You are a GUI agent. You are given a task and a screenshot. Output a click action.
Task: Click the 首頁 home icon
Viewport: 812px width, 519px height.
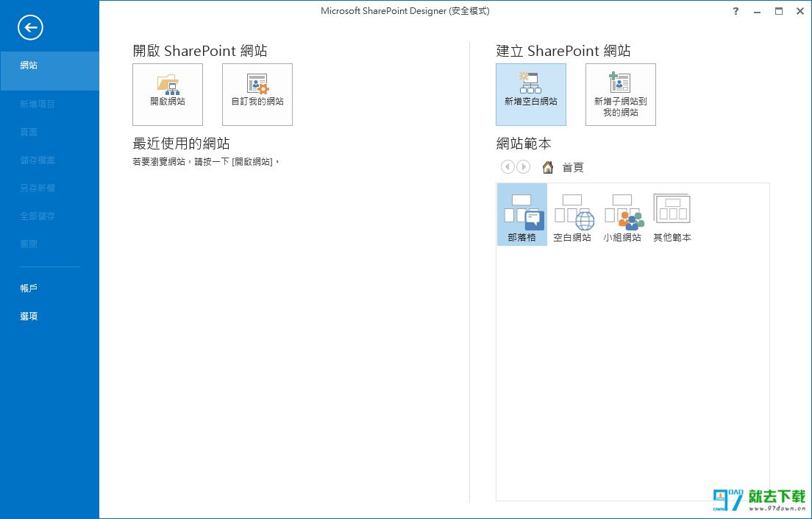pos(548,167)
